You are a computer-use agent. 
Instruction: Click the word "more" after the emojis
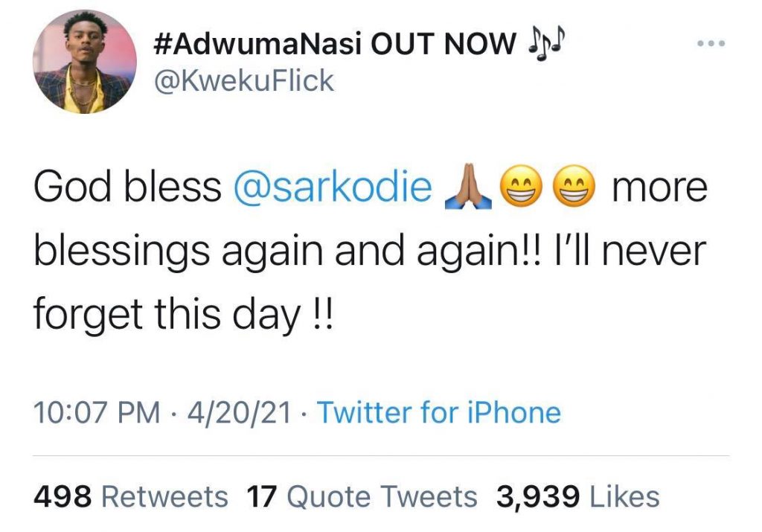tap(658, 187)
